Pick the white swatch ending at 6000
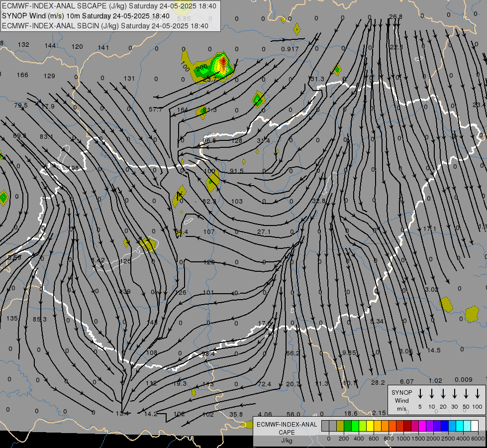 (x=475, y=426)
